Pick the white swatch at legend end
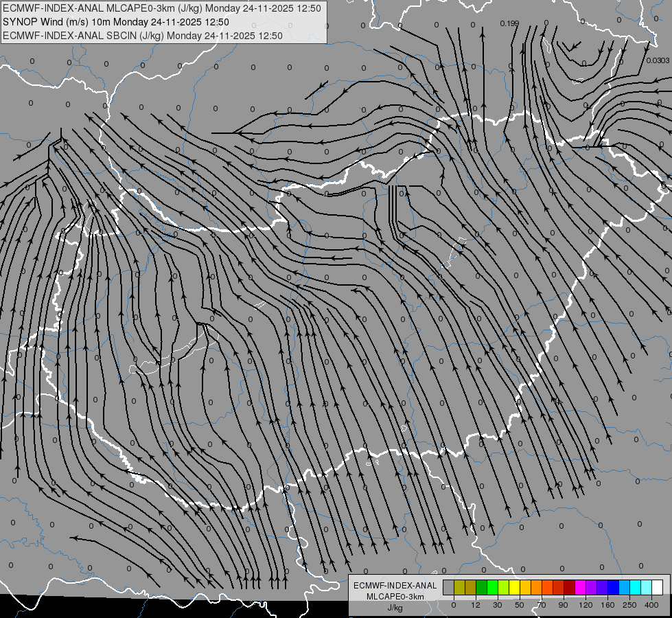The width and height of the screenshot is (672, 618). 657,587
